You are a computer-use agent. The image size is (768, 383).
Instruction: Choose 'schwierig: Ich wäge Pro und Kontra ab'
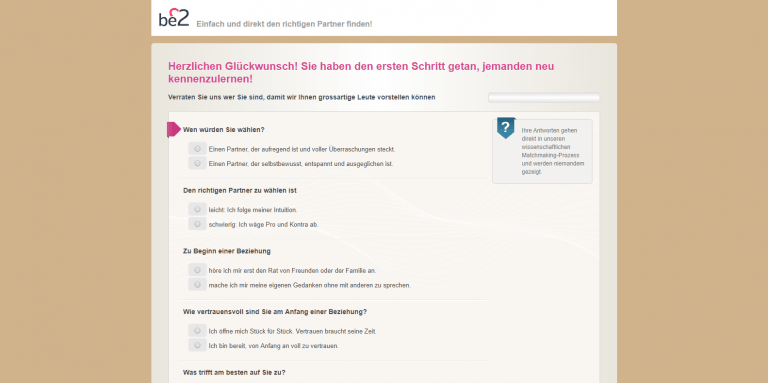(197, 224)
